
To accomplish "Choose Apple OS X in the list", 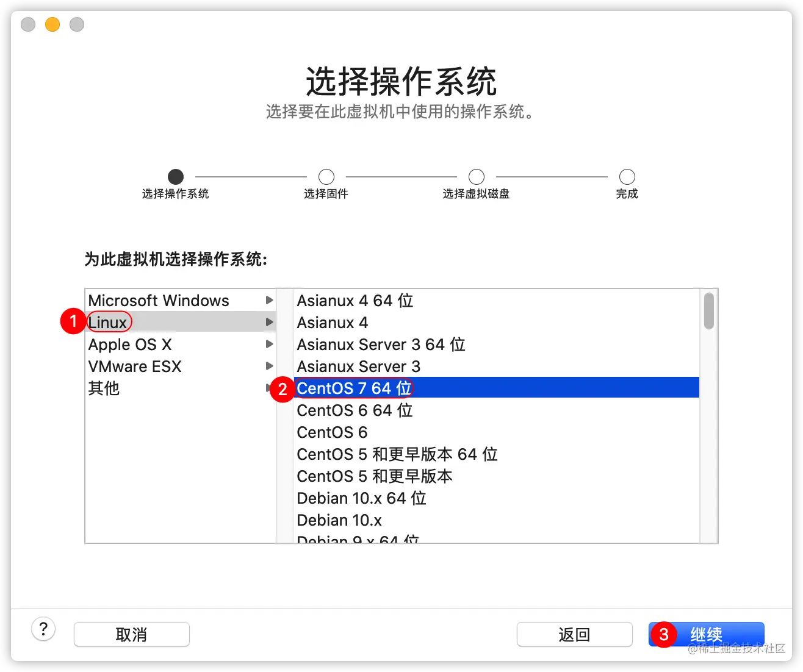I will click(x=181, y=344).
